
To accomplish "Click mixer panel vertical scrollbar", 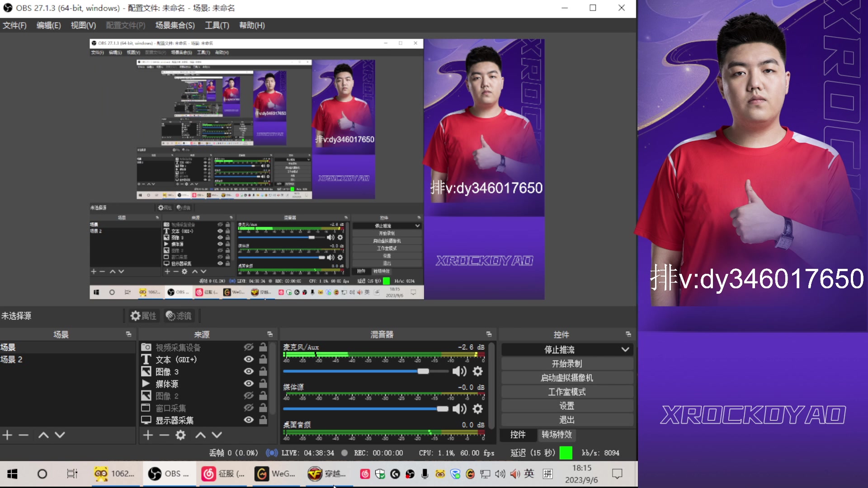I will (x=491, y=386).
